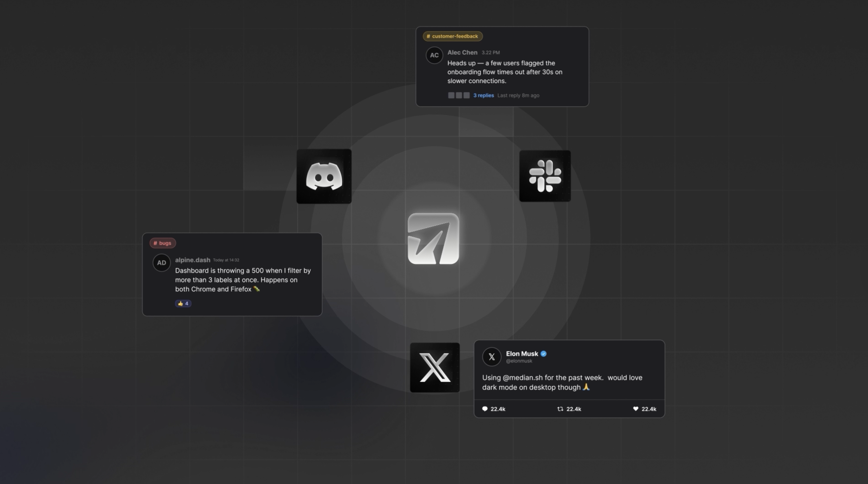Select the large X logo tile
This screenshot has width=868, height=484.
click(x=435, y=368)
